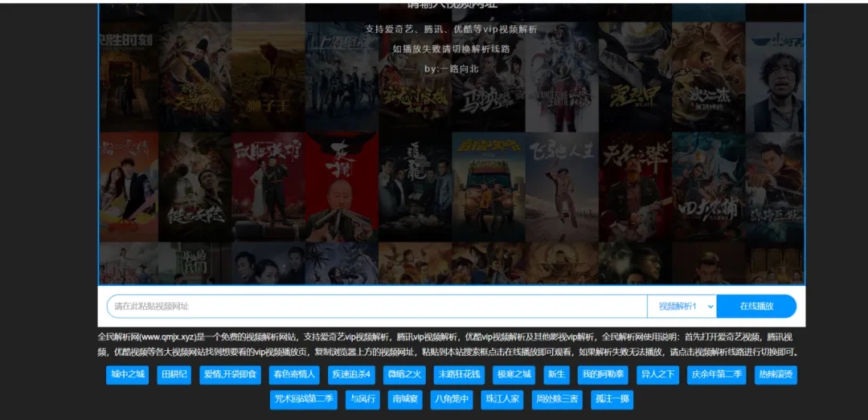This screenshot has height=420, width=868.
Task: Click the 异人之下 tag
Action: pyautogui.click(x=657, y=374)
